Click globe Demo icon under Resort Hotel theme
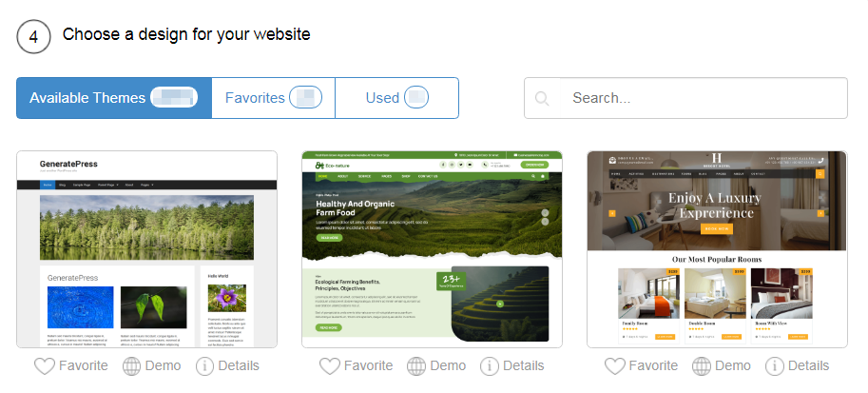The width and height of the screenshot is (868, 393). click(702, 365)
